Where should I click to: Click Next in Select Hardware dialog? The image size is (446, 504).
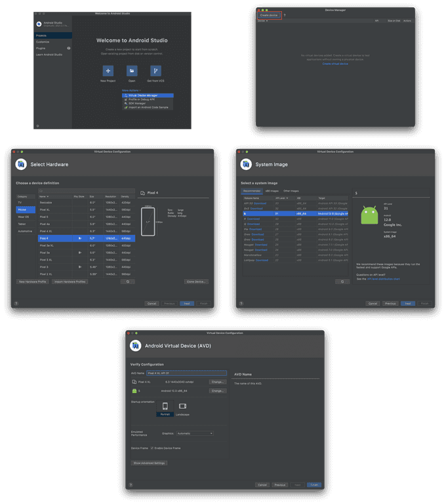(187, 303)
